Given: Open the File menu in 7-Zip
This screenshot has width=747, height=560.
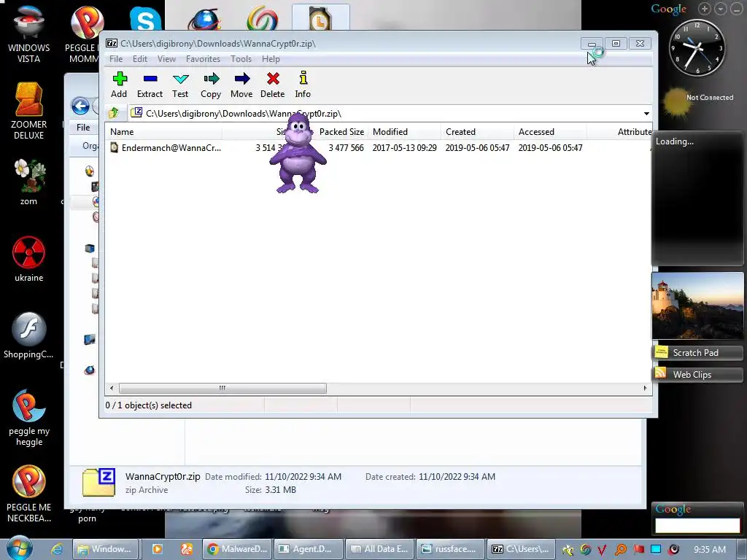Looking at the screenshot, I should pyautogui.click(x=116, y=59).
